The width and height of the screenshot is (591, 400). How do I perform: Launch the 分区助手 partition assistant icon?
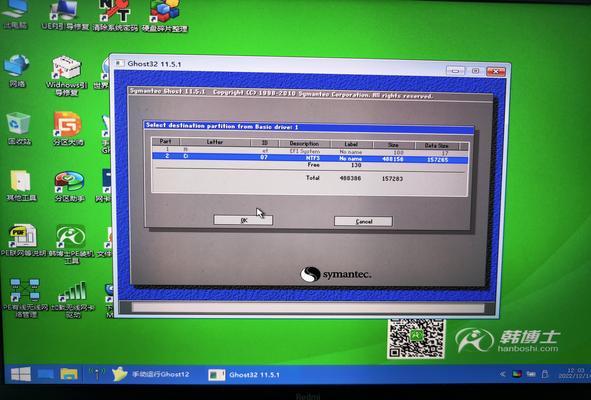69,186
